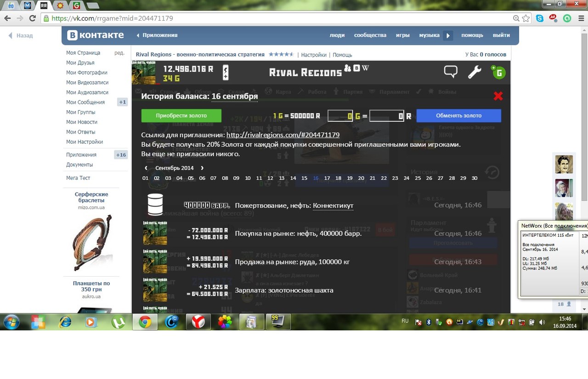Open the game chat speech bubble icon
The image size is (588, 379).
[x=451, y=72]
